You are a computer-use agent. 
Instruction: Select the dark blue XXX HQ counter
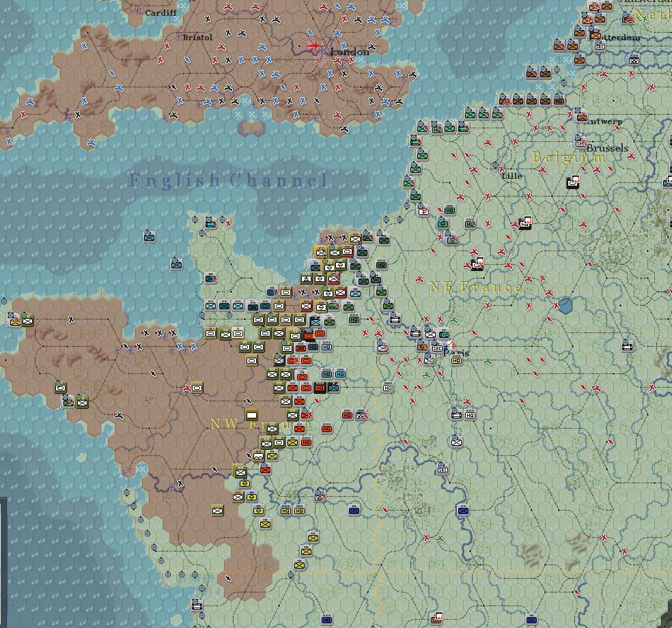326,619
